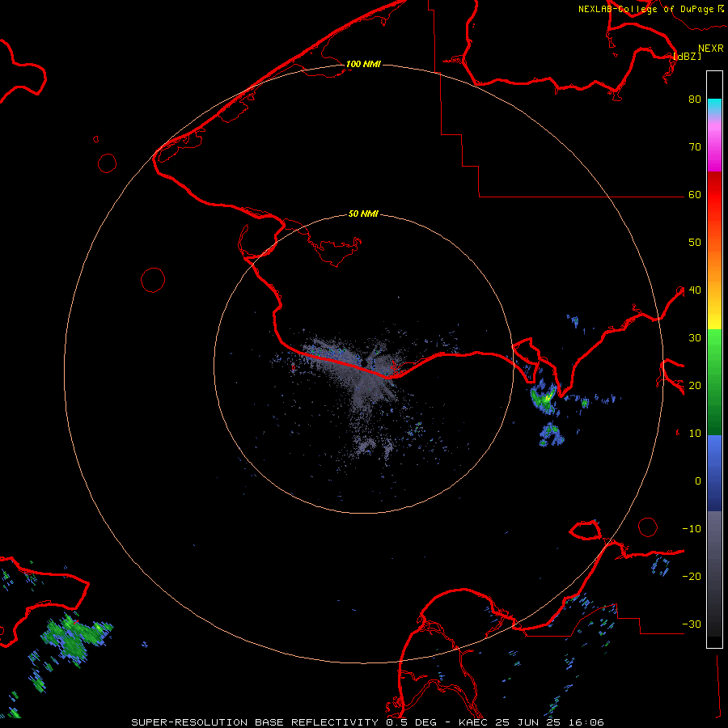Click the 40 tick on the dBZ scale
The height and width of the screenshot is (728, 728).
[695, 290]
